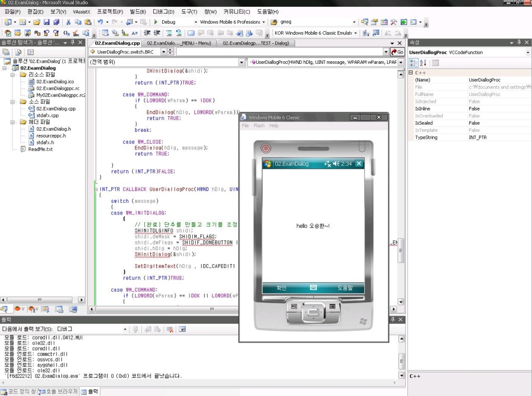Click the 도움말 softkey in the emulator
Screen dimensions: 532x396
click(x=345, y=288)
